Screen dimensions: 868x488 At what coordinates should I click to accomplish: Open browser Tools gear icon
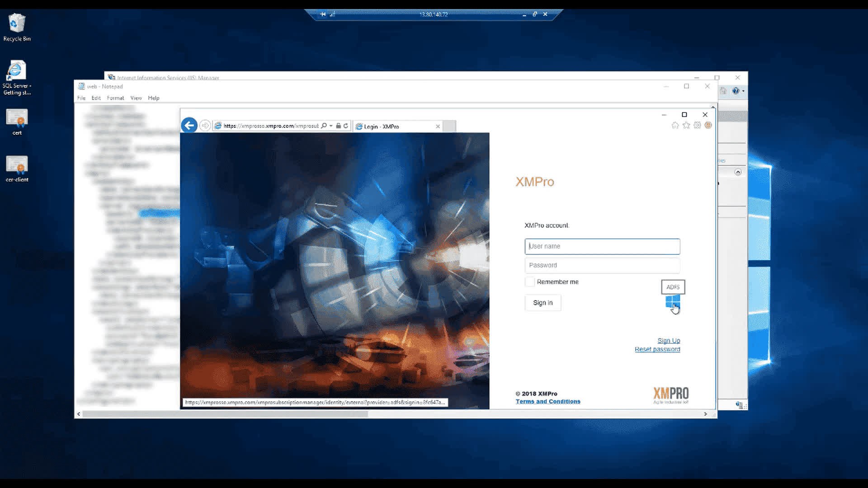click(697, 125)
